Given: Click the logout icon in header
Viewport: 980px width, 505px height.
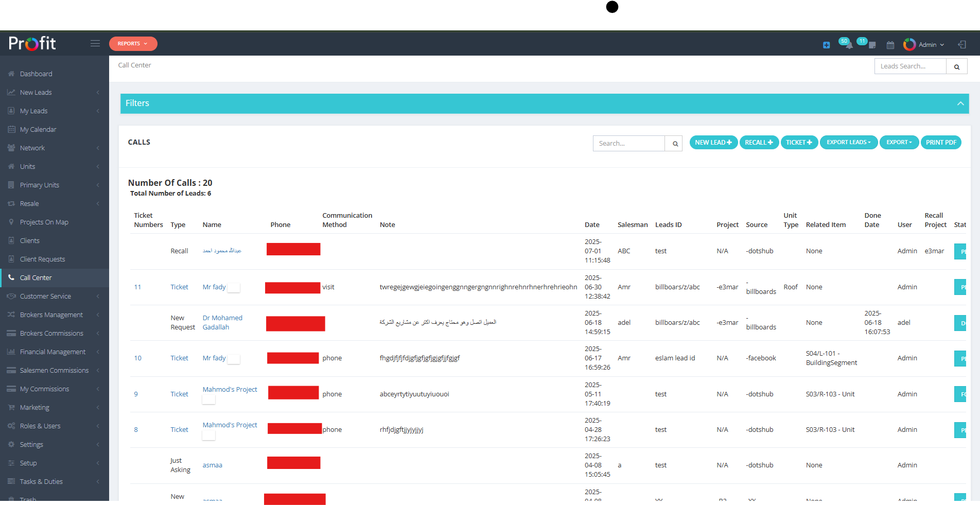Looking at the screenshot, I should [x=961, y=45].
